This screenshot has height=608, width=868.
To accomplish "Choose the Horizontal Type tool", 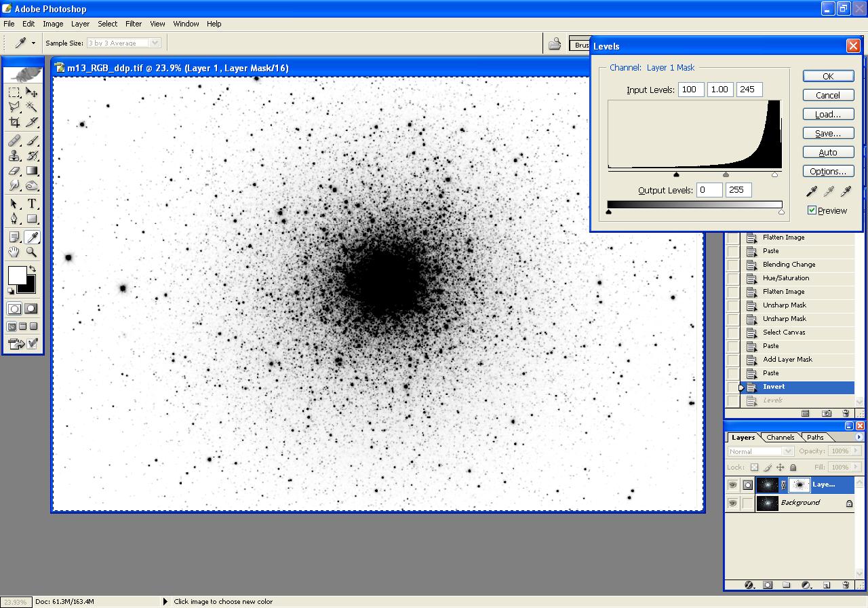I will click(x=32, y=204).
